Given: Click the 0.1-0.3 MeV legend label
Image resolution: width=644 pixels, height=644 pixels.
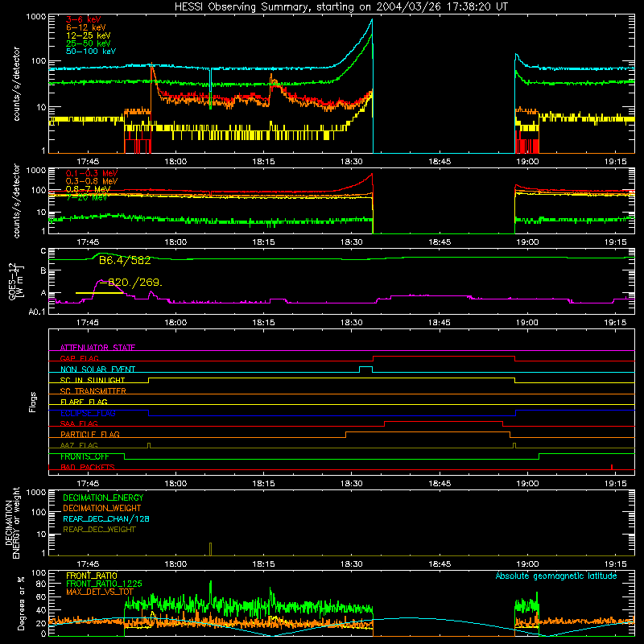Looking at the screenshot, I should (92, 173).
